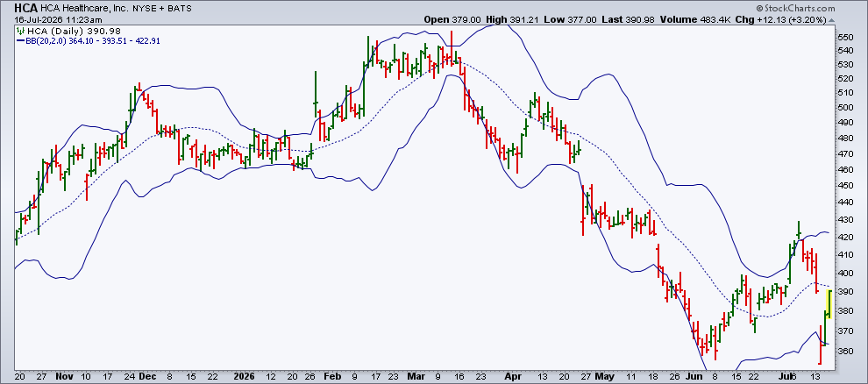
Task: Click the Feb label on date axis
Action: click(331, 376)
